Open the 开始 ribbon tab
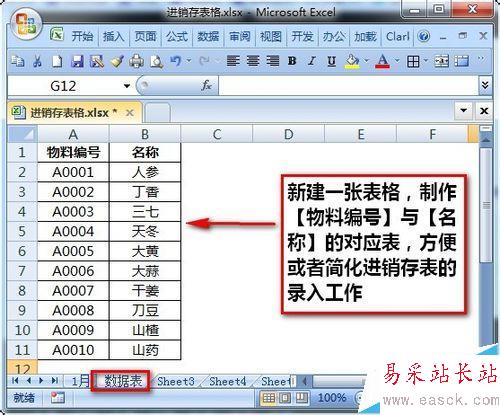Screen dimensions: 500x415 click(x=82, y=36)
